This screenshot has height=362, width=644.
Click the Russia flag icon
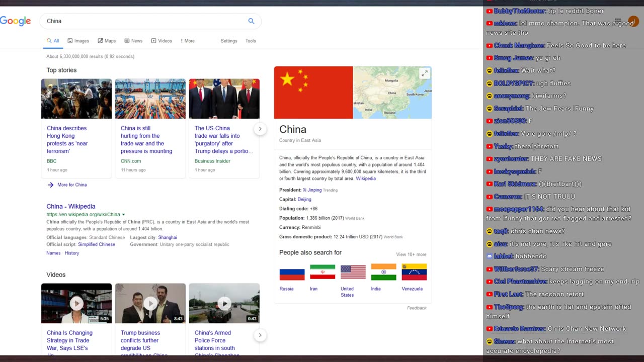tap(292, 274)
